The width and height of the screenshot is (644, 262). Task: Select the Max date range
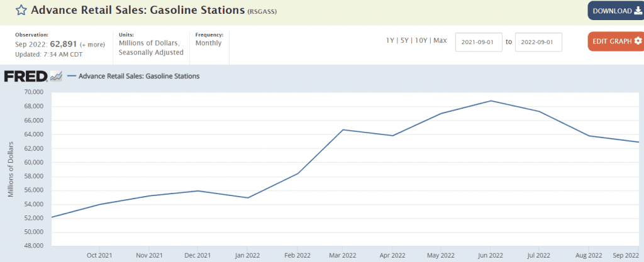tap(440, 41)
